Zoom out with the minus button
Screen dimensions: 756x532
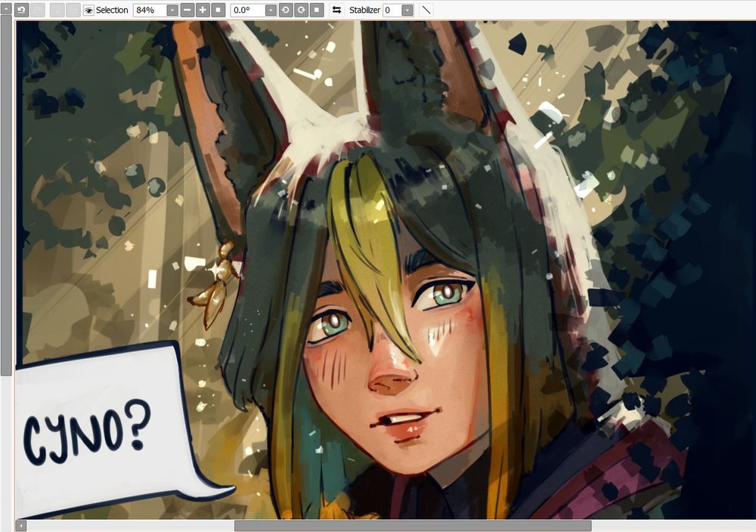tap(187, 10)
